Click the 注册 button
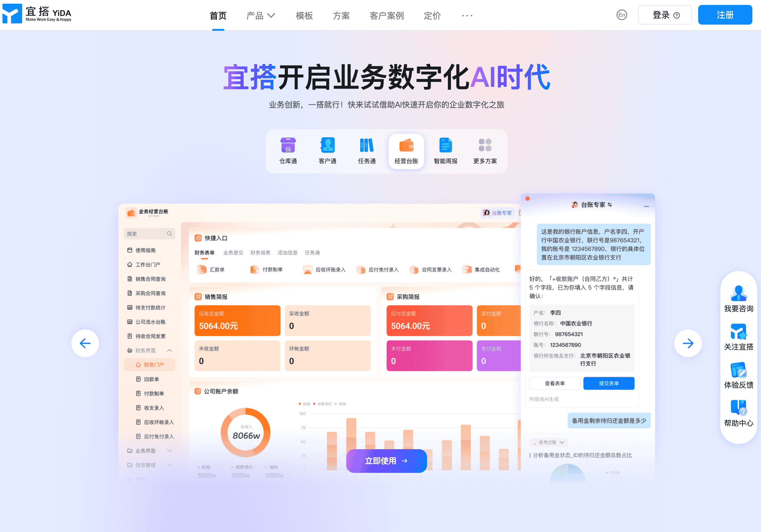Screen dimensions: 761x532 [725, 15]
